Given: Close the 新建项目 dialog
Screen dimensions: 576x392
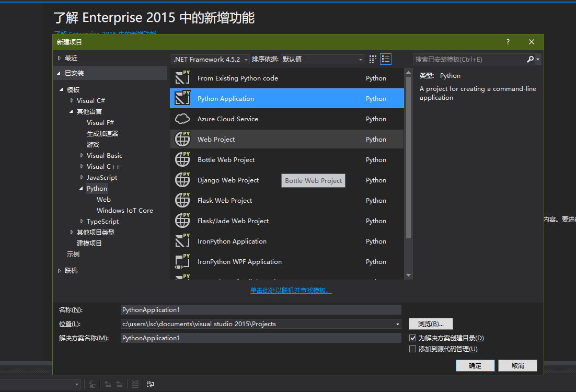Looking at the screenshot, I should (x=531, y=42).
